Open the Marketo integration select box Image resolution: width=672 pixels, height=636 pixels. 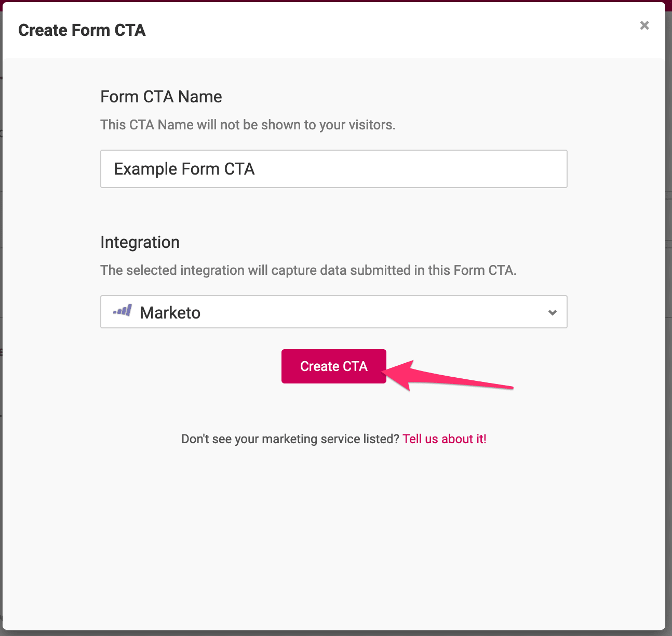click(334, 312)
